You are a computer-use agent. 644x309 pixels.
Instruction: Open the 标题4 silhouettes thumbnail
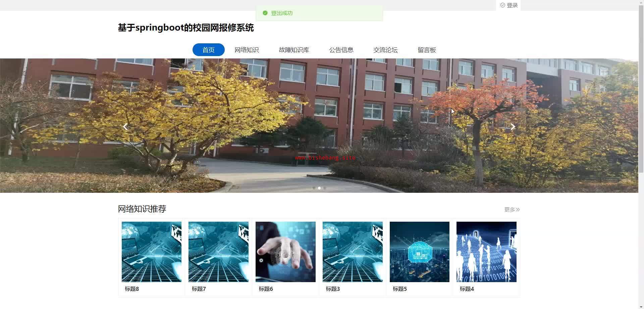click(x=486, y=252)
